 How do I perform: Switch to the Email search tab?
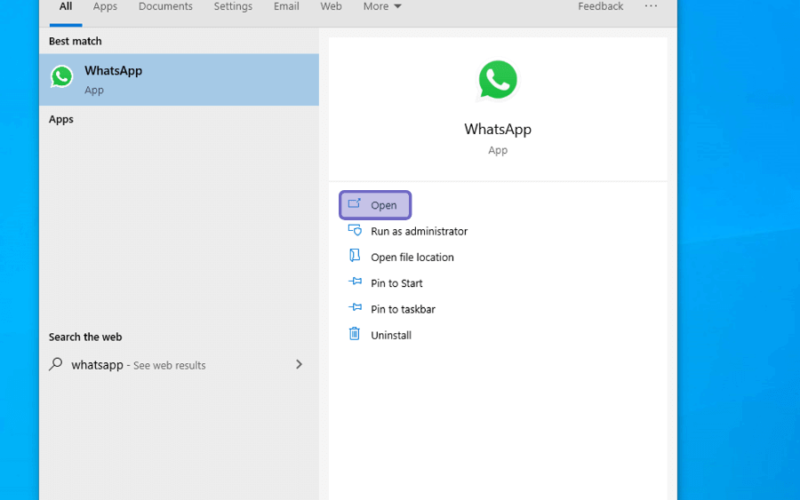286,7
